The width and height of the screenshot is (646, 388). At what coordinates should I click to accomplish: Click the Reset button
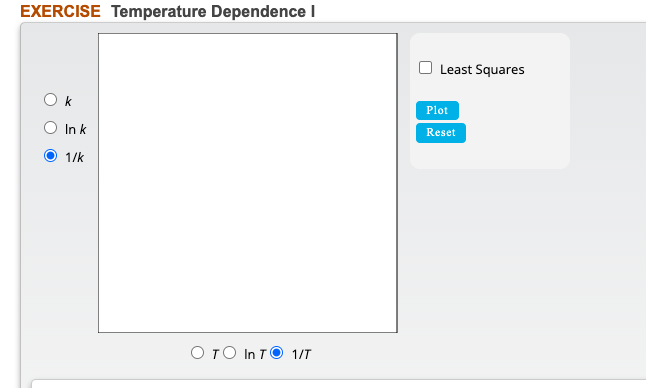(x=441, y=133)
